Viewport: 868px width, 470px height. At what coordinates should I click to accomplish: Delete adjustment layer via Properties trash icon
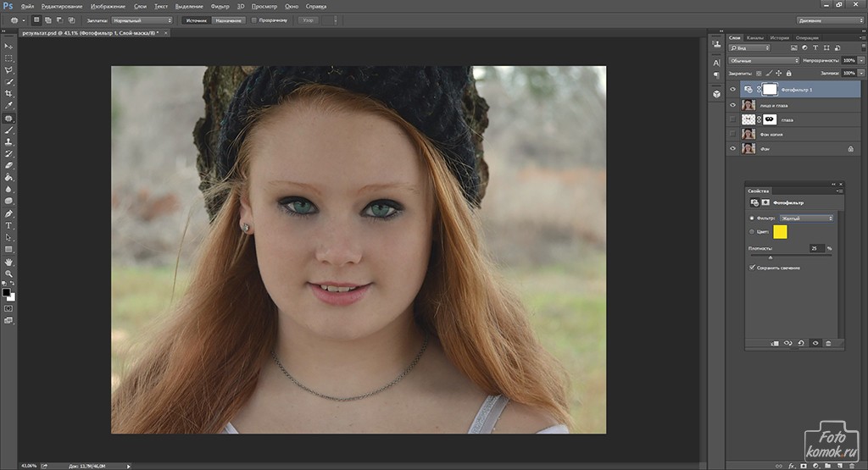828,343
